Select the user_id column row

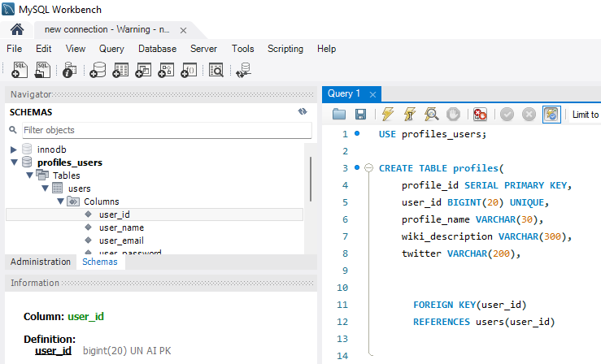pyautogui.click(x=155, y=214)
